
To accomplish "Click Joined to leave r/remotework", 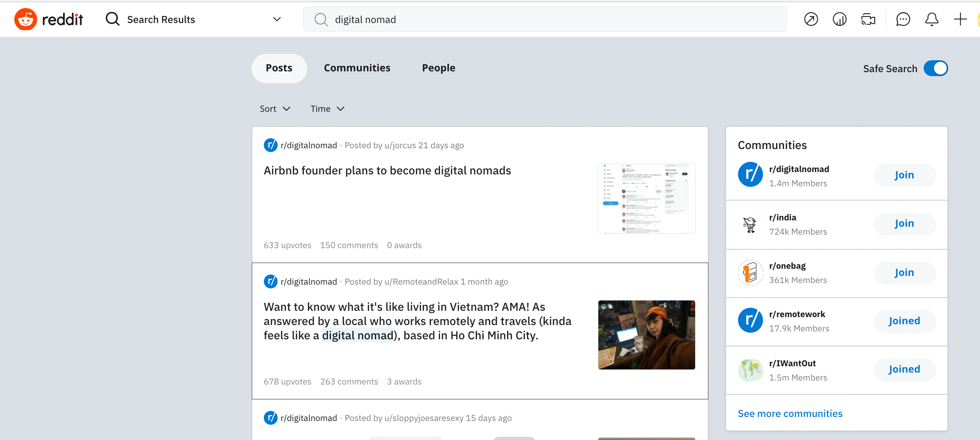I will tap(904, 321).
